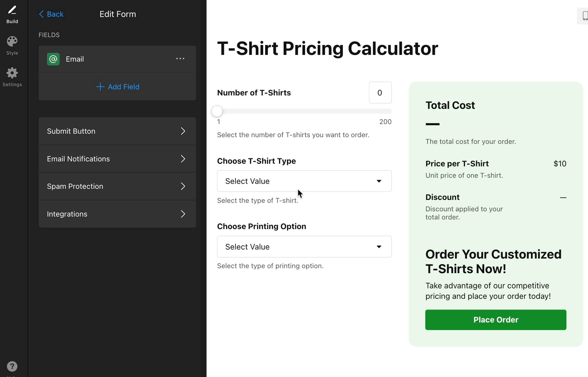Click the T-Shirt Pricing Calculator heading
The height and width of the screenshot is (377, 588).
coord(327,48)
